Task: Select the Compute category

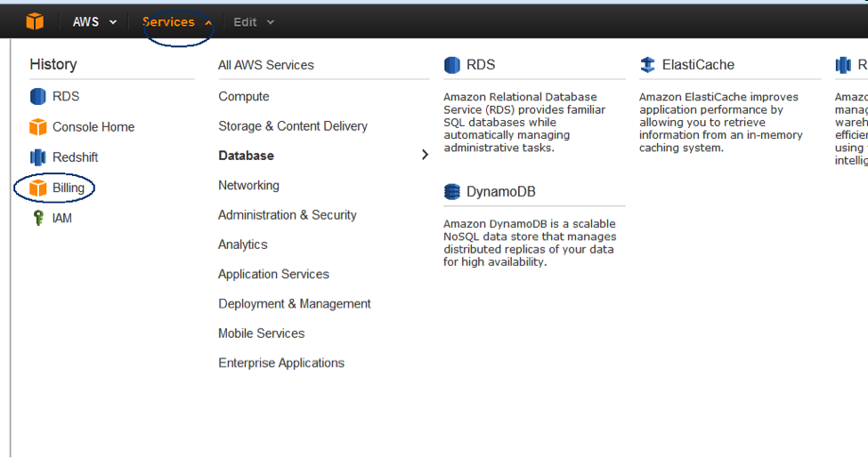Action: coord(244,96)
